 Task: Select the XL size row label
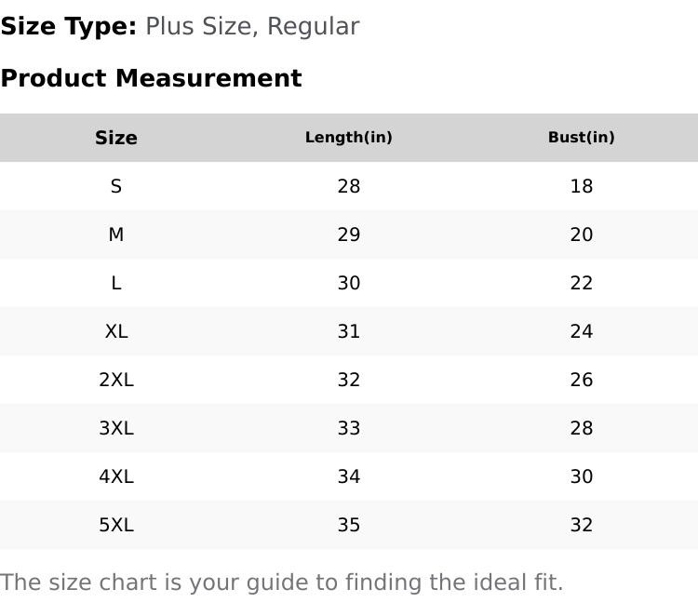(x=116, y=331)
